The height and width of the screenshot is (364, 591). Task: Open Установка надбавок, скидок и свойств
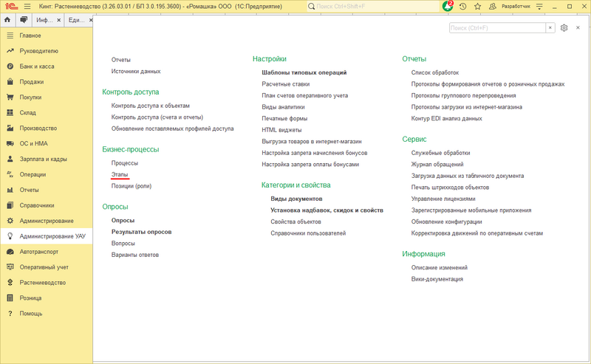click(327, 210)
